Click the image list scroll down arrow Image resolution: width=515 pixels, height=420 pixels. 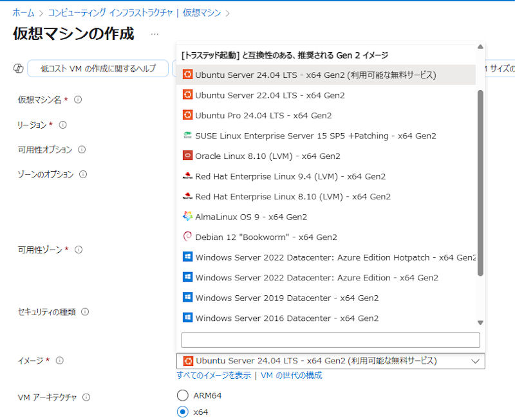(480, 322)
